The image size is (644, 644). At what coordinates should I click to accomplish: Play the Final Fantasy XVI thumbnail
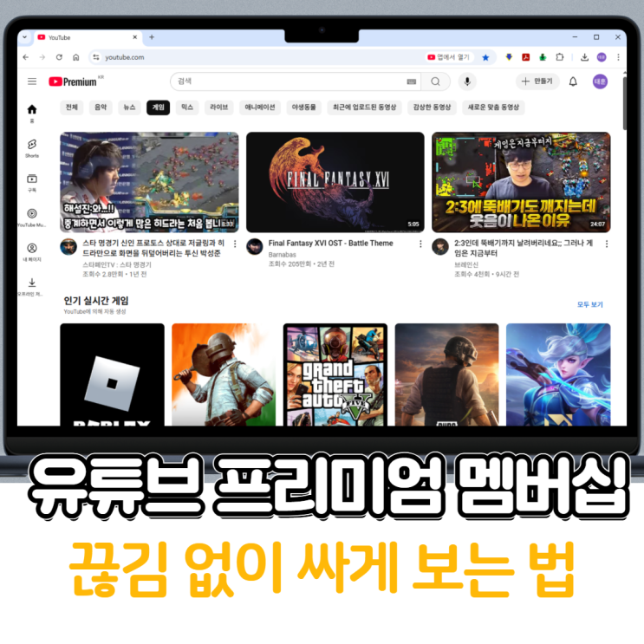tap(335, 182)
